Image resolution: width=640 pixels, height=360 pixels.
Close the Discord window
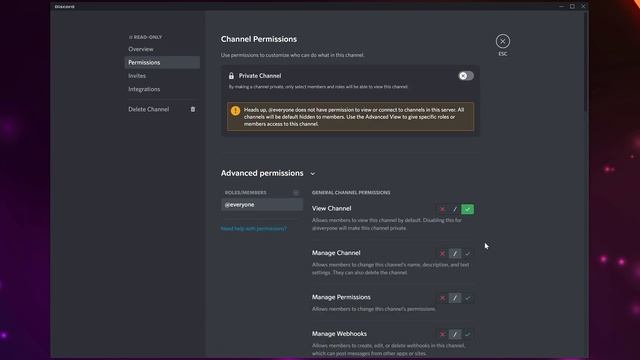click(x=583, y=7)
